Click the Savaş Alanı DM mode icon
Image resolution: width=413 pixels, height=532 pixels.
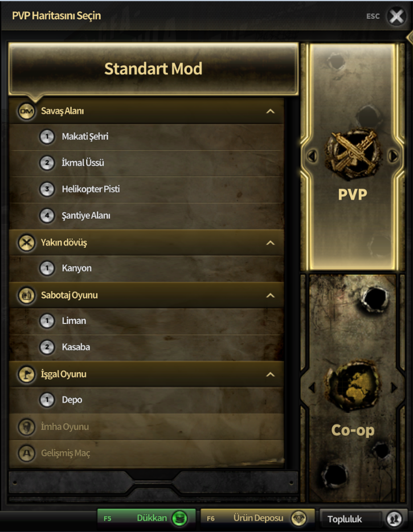pyautogui.click(x=27, y=111)
